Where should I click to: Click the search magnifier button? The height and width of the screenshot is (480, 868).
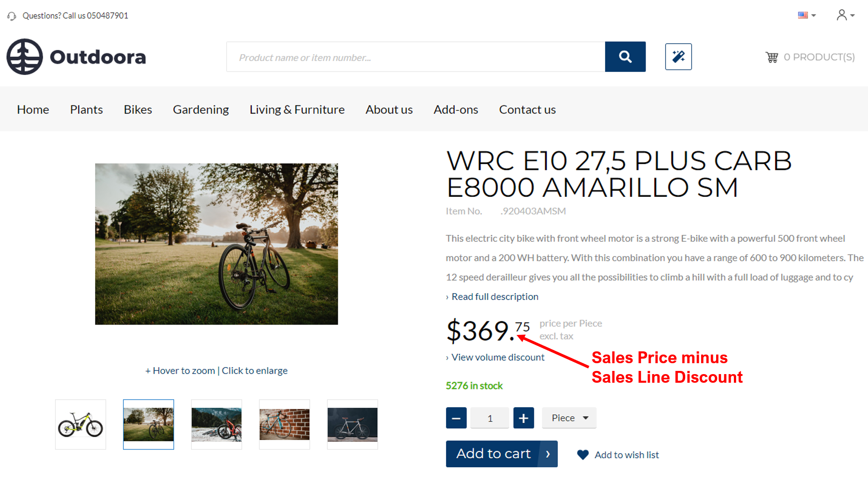[625, 57]
